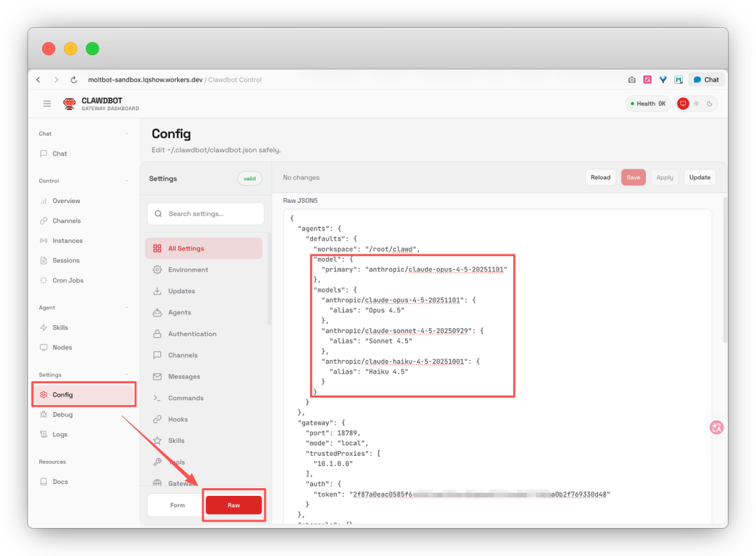The width and height of the screenshot is (756, 556).
Task: Switch to Form view tab
Action: [x=177, y=505]
